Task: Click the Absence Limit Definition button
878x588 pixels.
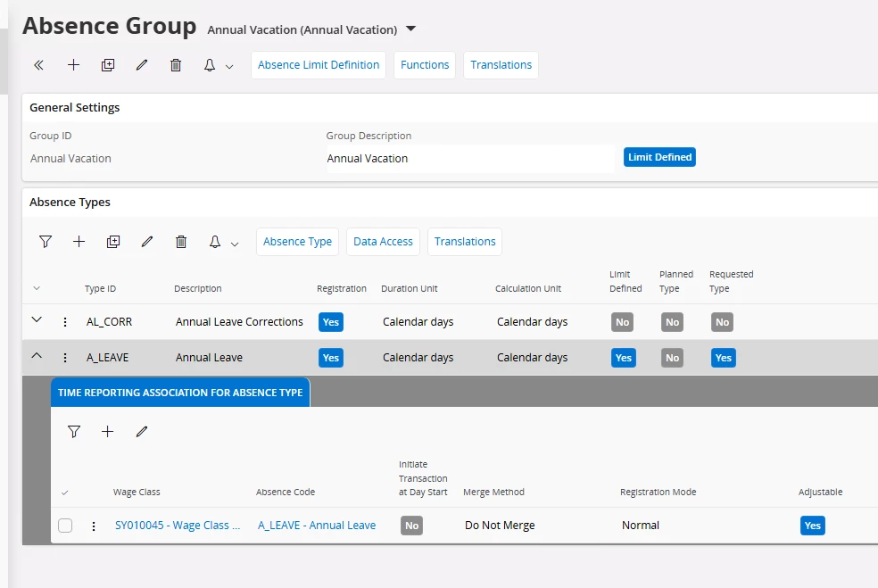Action: coord(319,65)
